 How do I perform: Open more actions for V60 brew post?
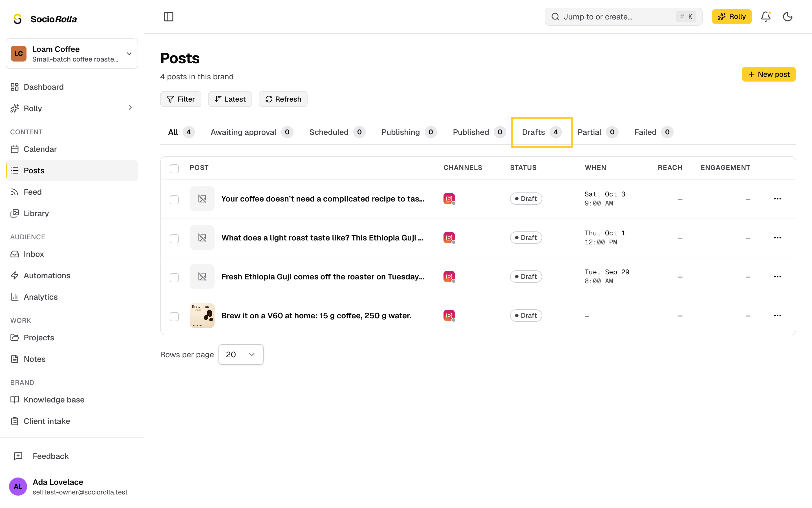pyautogui.click(x=777, y=316)
